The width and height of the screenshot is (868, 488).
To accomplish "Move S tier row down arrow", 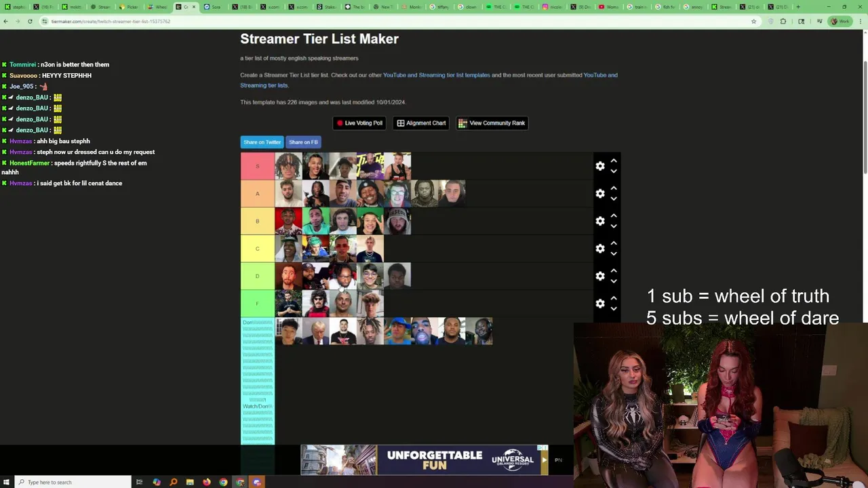I will [x=614, y=171].
